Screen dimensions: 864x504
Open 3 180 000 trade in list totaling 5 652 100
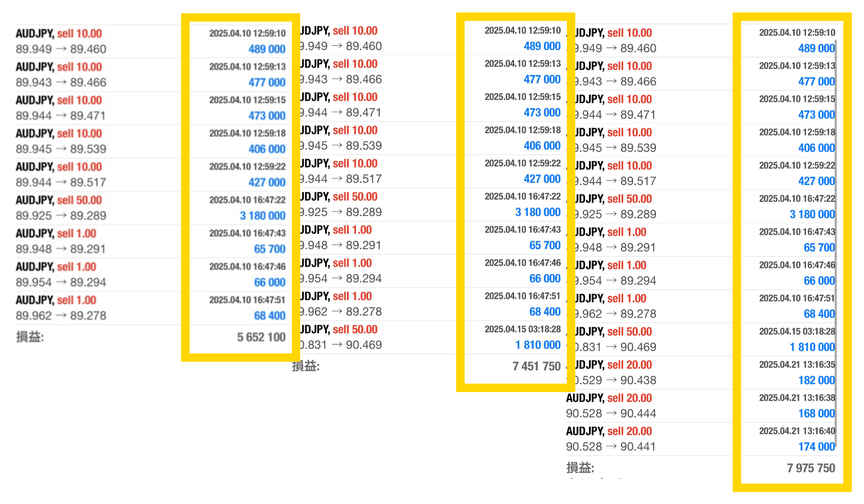point(263,216)
